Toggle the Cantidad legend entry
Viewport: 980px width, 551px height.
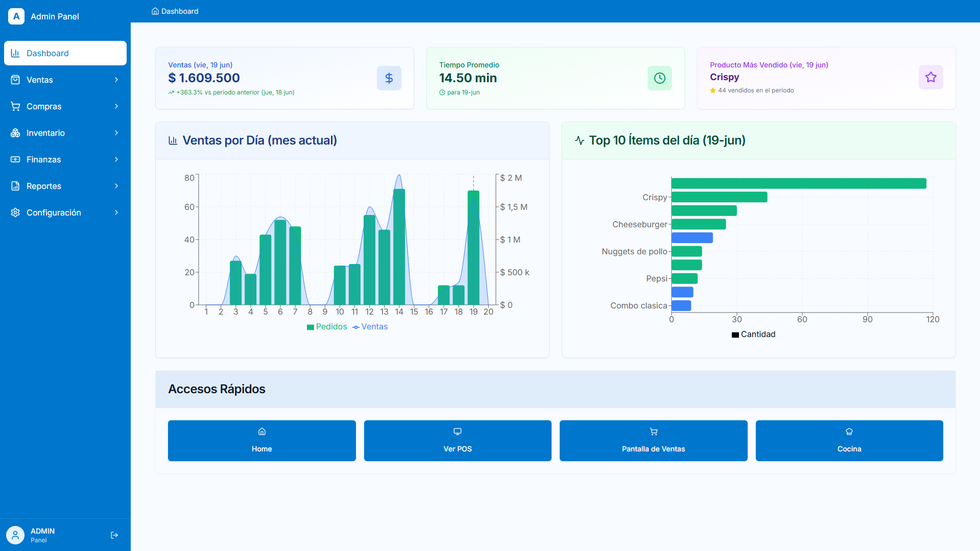coord(754,334)
